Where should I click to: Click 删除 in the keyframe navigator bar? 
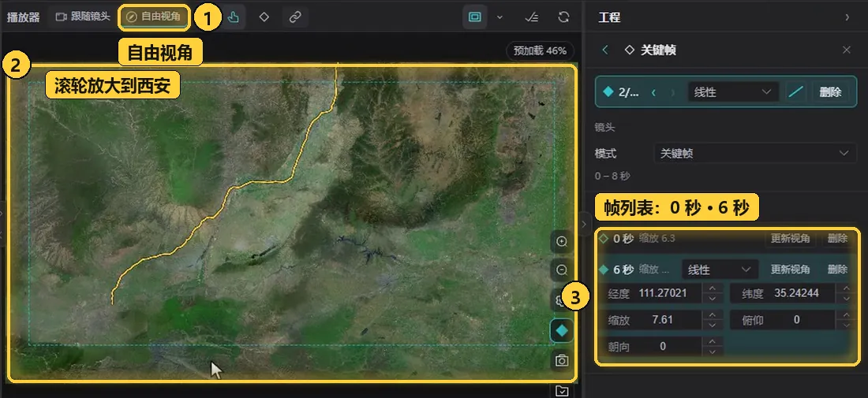coord(830,92)
